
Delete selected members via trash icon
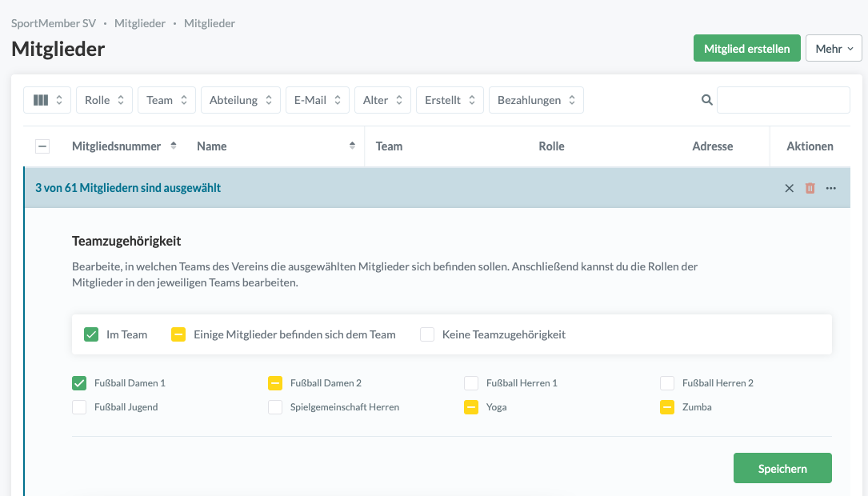(810, 188)
